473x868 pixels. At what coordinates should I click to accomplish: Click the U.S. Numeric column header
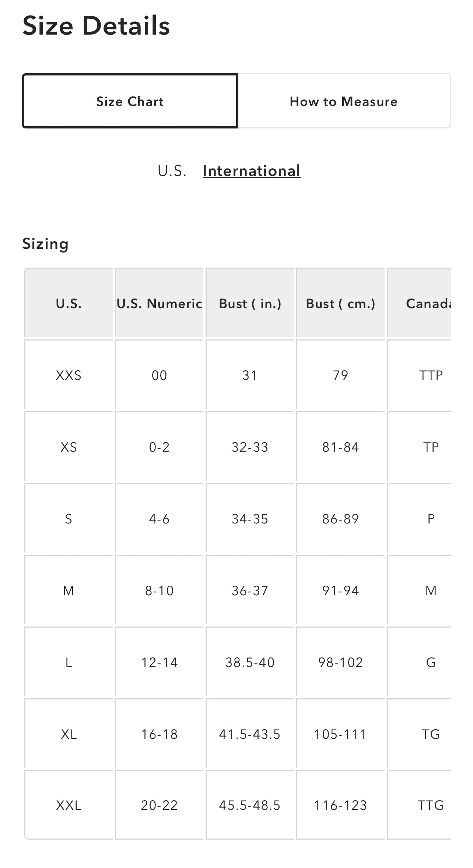[159, 303]
